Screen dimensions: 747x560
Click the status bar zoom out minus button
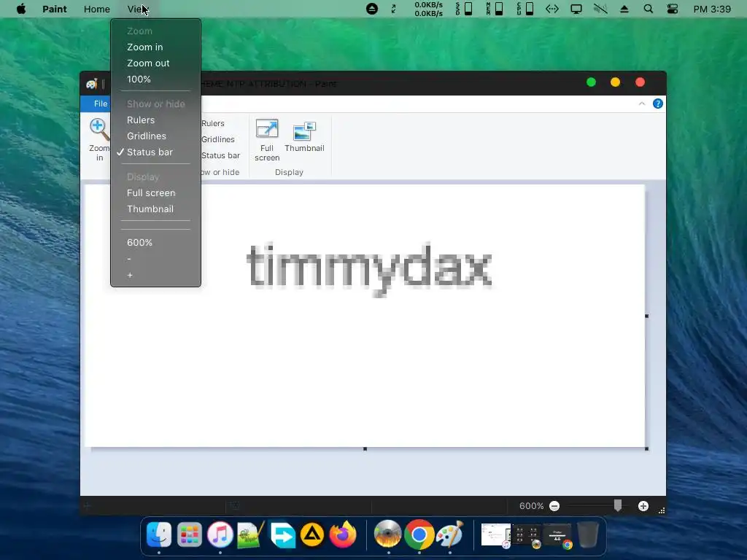point(554,506)
